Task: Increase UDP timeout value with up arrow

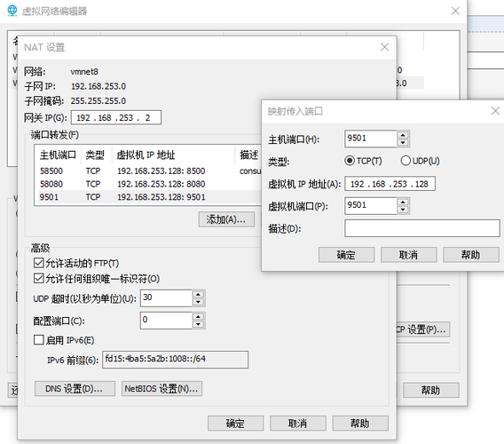Action: (199, 295)
